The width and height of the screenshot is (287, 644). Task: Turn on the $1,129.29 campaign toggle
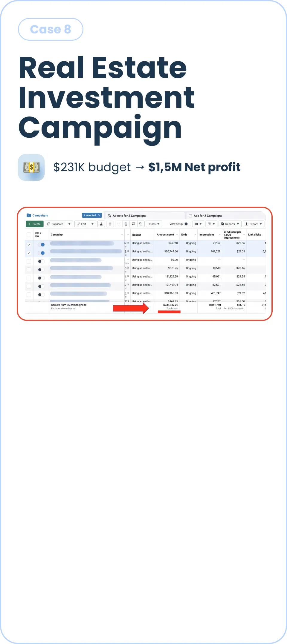coord(41,278)
